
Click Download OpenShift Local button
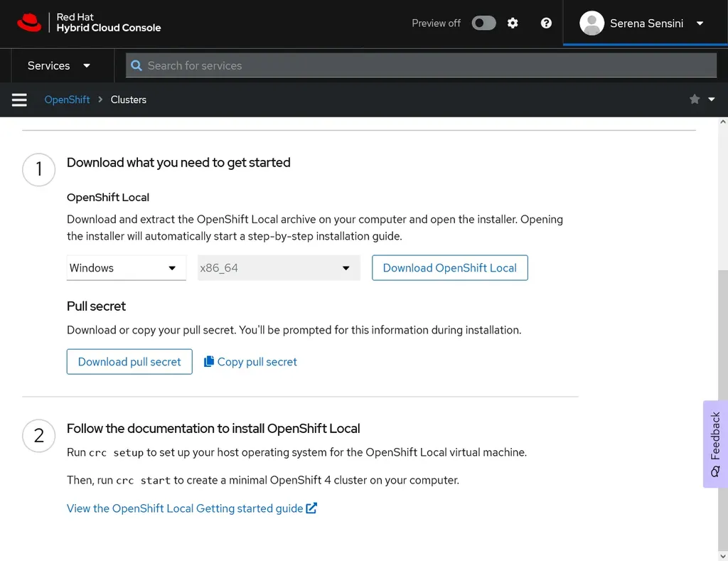[x=449, y=268]
